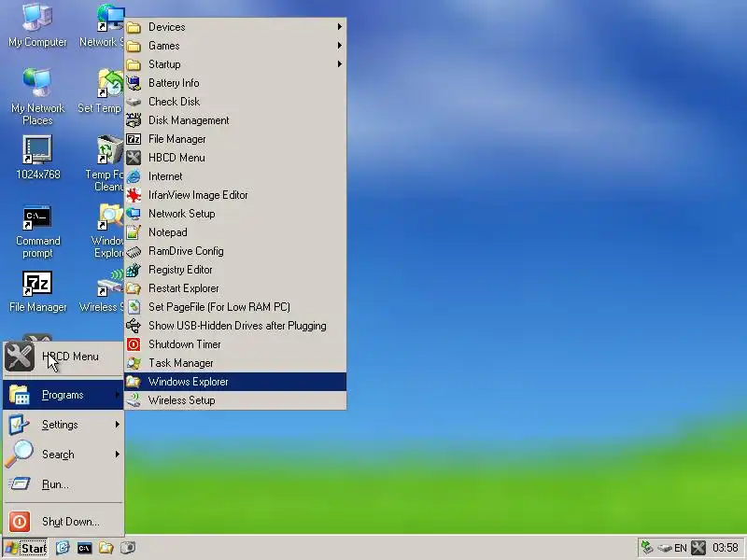
Task: Click Shut Down... in the Start menu
Action: click(x=63, y=522)
